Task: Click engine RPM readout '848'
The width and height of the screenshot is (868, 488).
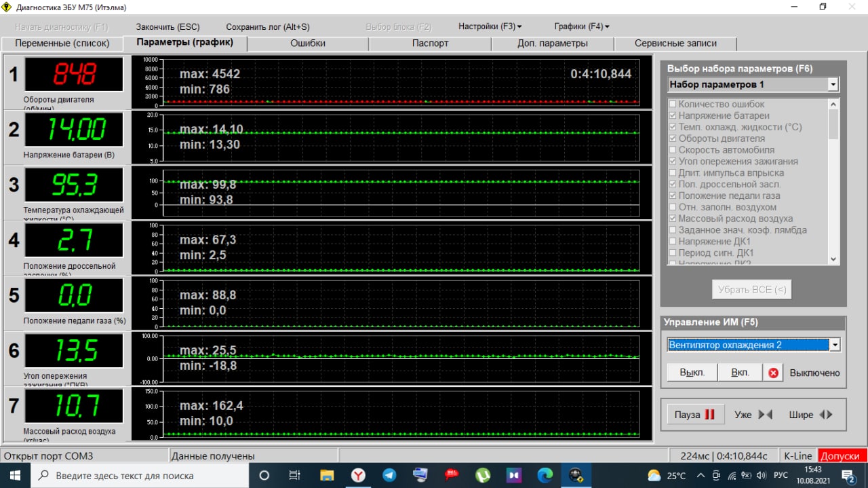Action: pyautogui.click(x=74, y=74)
